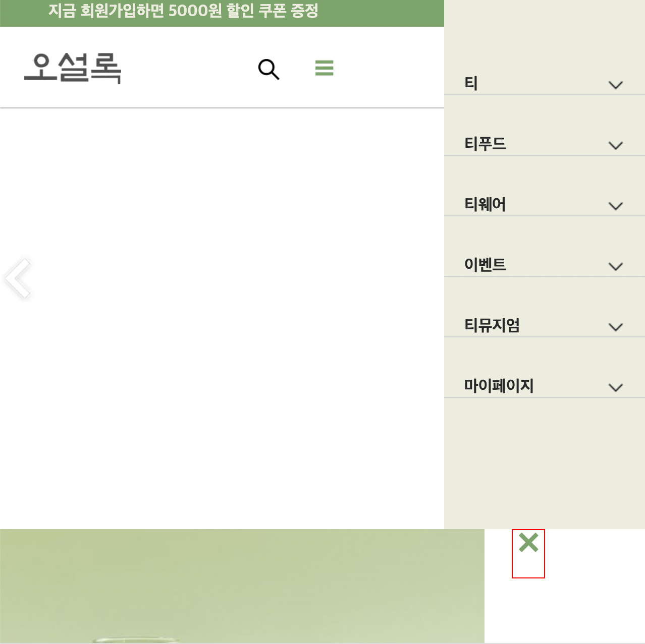Select the 티웨어 menu item
The height and width of the screenshot is (644, 645).
[x=485, y=204]
